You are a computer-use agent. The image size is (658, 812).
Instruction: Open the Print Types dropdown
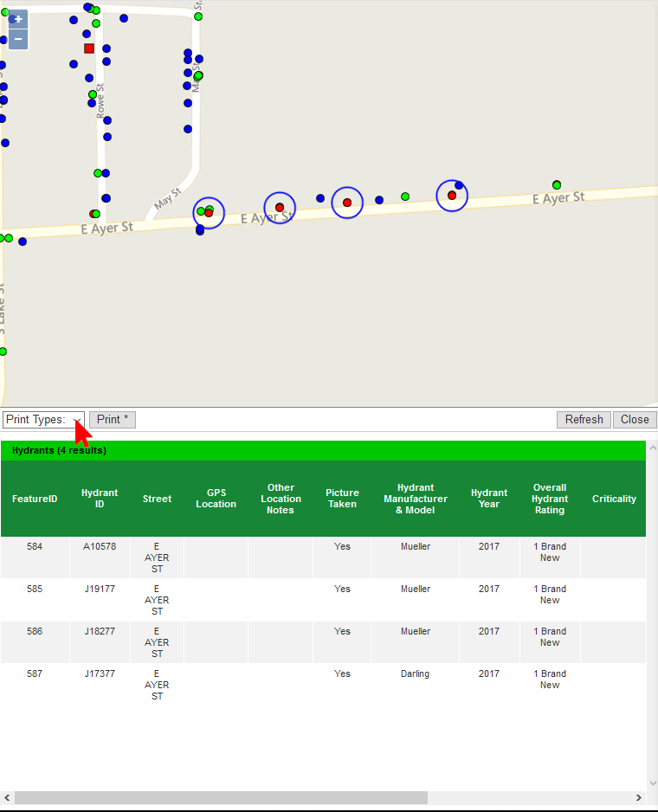pyautogui.click(x=43, y=420)
